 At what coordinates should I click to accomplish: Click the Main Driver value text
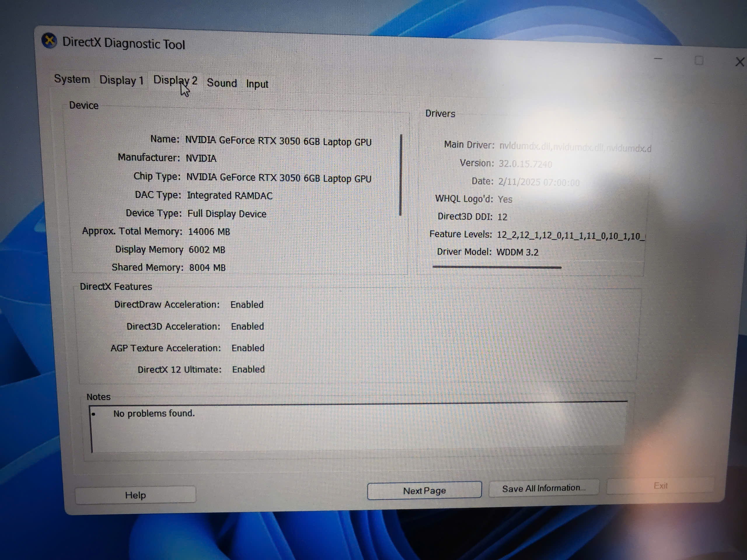click(x=575, y=148)
